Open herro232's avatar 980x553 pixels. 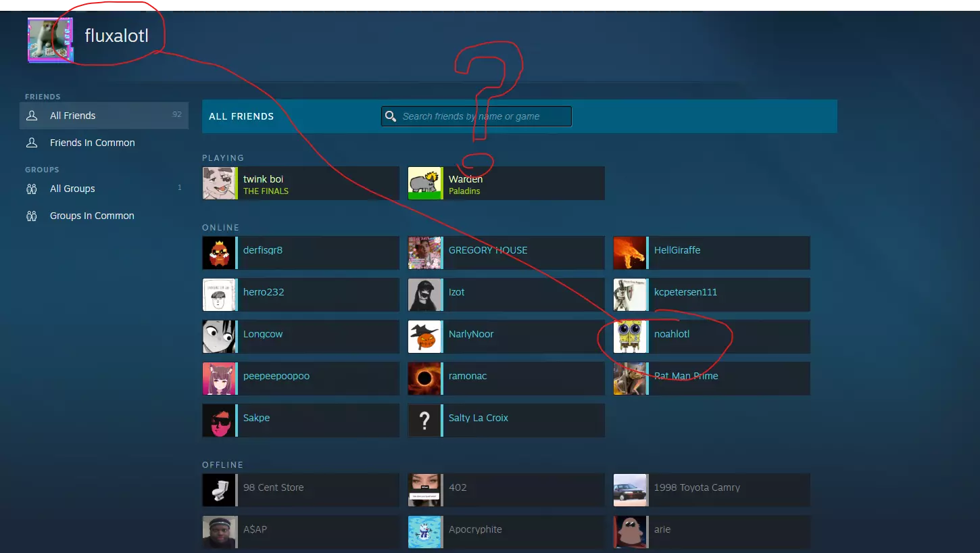pyautogui.click(x=219, y=295)
